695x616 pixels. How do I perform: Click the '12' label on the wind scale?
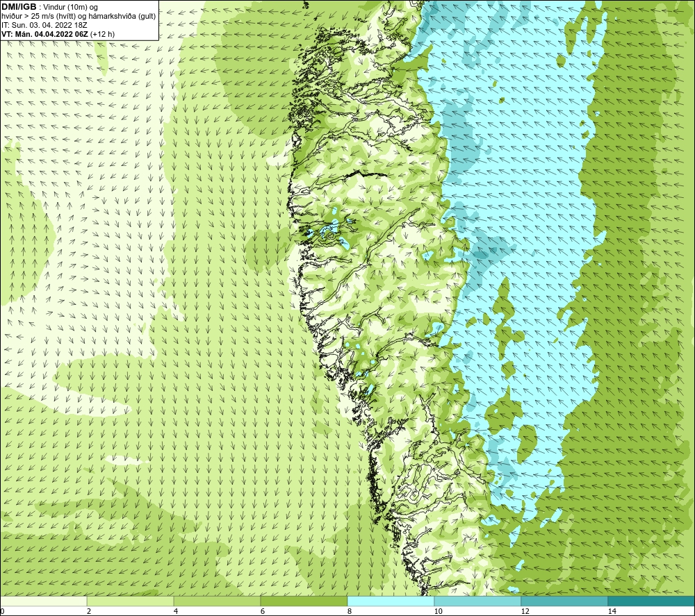click(525, 612)
